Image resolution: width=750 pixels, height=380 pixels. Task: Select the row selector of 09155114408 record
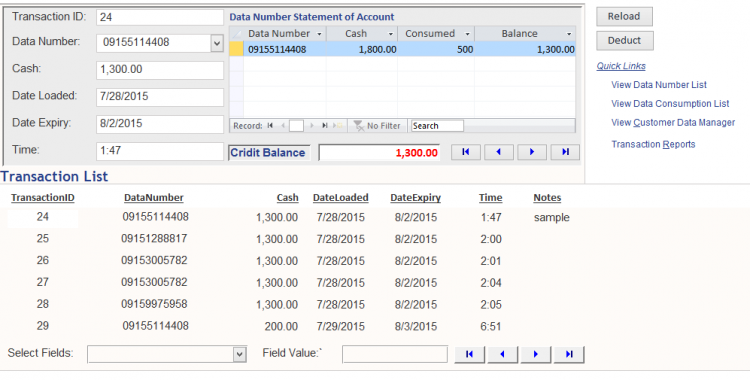point(236,49)
